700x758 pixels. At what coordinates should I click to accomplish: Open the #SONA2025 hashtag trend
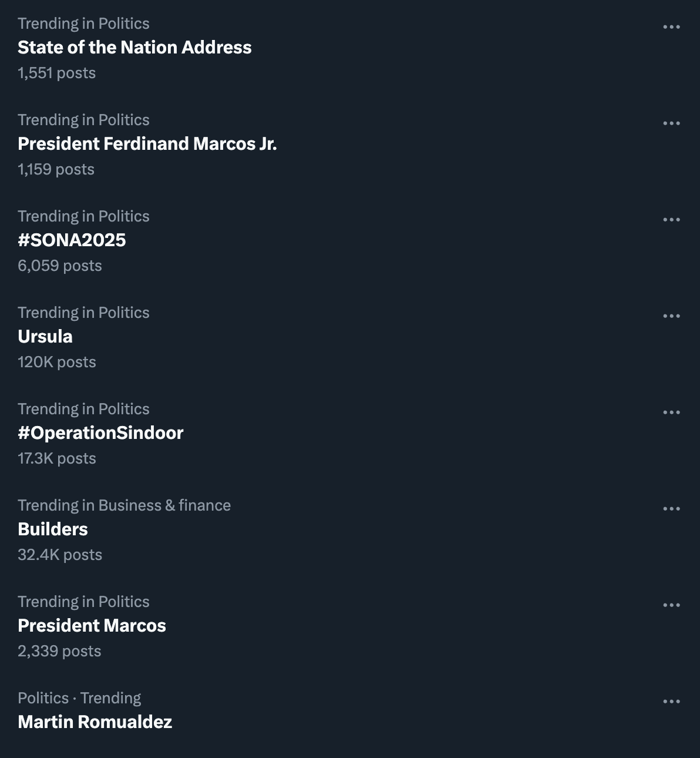(x=72, y=240)
